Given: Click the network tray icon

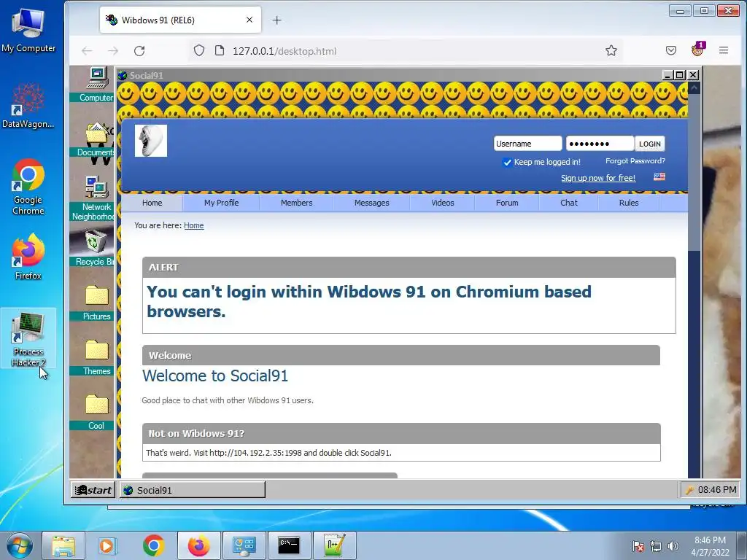Looking at the screenshot, I should (x=656, y=546).
